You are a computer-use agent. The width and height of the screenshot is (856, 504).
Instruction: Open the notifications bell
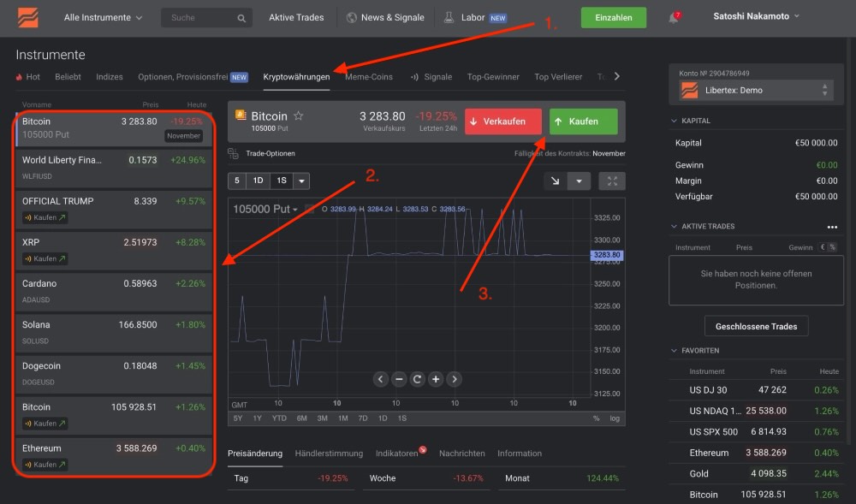coord(675,18)
